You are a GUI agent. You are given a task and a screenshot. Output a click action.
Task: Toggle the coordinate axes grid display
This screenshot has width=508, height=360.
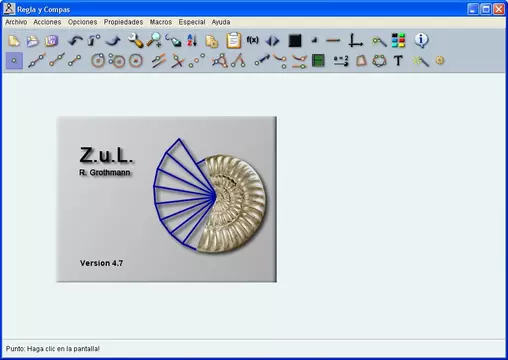coord(355,41)
